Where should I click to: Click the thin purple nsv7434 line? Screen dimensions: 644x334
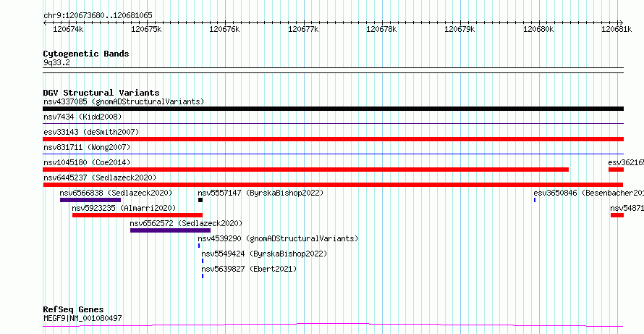333,123
